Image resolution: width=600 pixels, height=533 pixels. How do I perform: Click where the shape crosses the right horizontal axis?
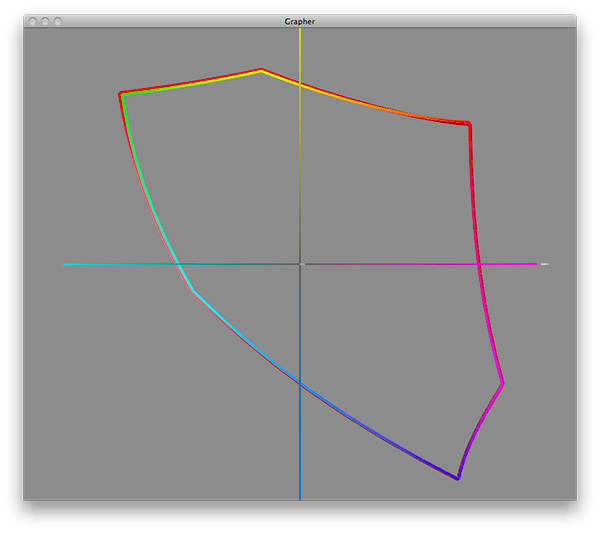480,264
